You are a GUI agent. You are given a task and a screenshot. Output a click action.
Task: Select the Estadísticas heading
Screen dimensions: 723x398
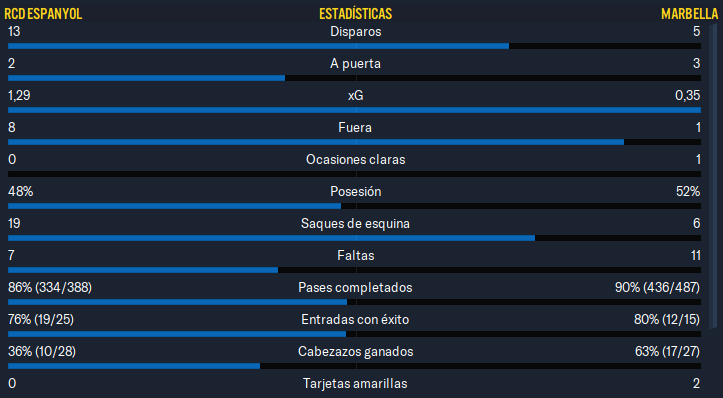(x=356, y=14)
